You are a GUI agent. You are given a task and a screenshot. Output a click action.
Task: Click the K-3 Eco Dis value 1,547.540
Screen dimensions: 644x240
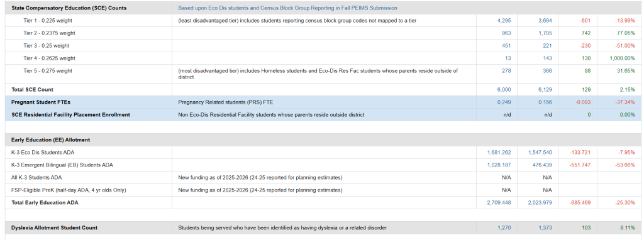540,152
